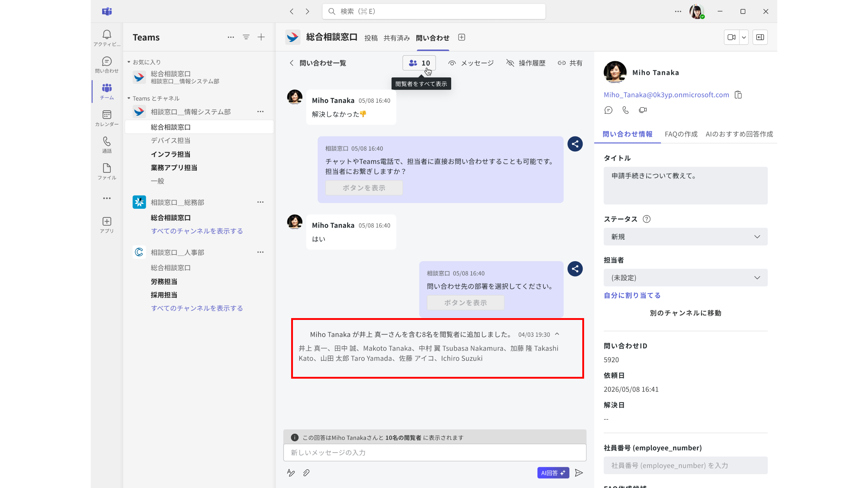Open the ステータス dropdown showing 新規

point(685,237)
